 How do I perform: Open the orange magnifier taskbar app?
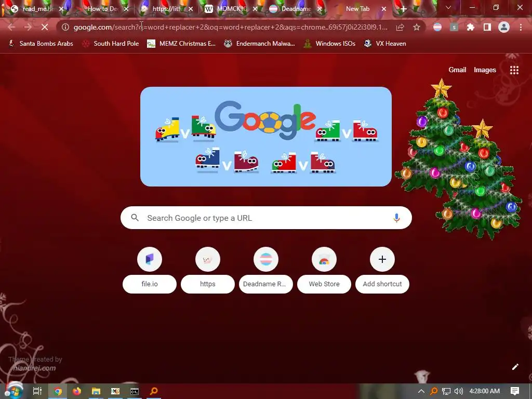click(154, 391)
